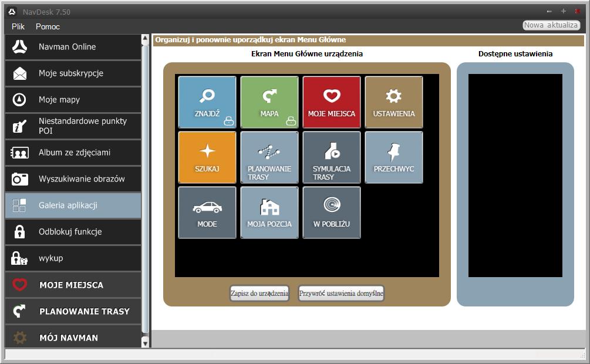Click the Zapisz do urządzenia button
The height and width of the screenshot is (364, 590).
pos(259,293)
